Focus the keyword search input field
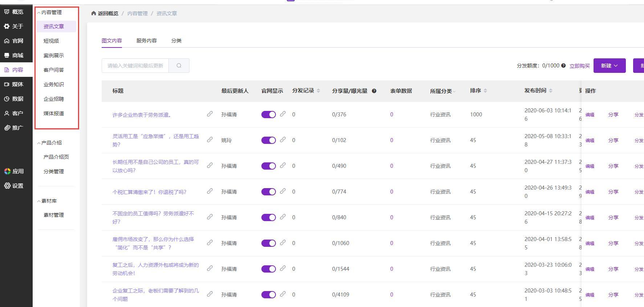 pyautogui.click(x=135, y=66)
